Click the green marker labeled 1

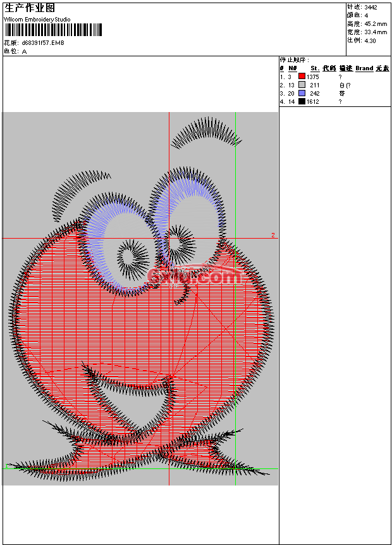pyautogui.click(x=6, y=466)
